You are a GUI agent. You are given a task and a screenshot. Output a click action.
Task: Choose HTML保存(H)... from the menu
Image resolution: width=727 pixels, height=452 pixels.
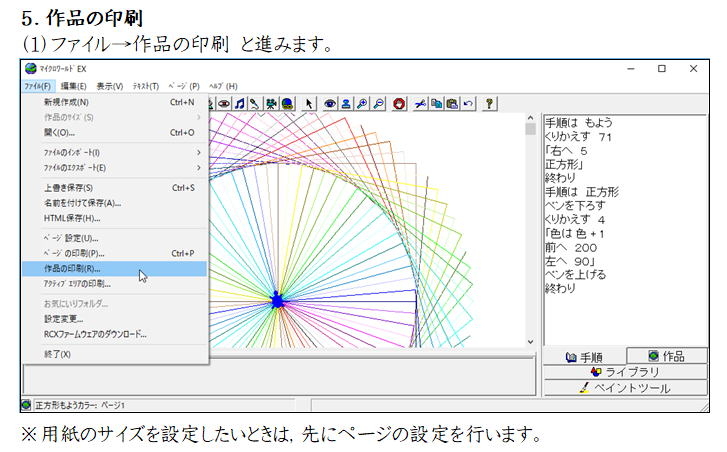click(115, 218)
